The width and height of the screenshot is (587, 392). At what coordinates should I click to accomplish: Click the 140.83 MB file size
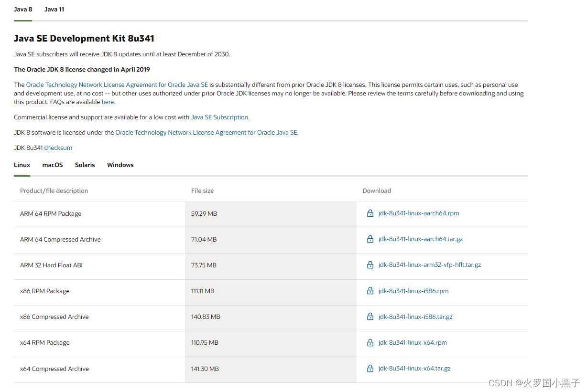click(206, 317)
